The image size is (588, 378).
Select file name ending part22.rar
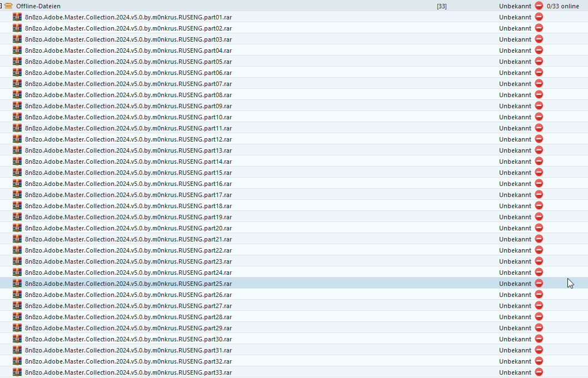128,250
